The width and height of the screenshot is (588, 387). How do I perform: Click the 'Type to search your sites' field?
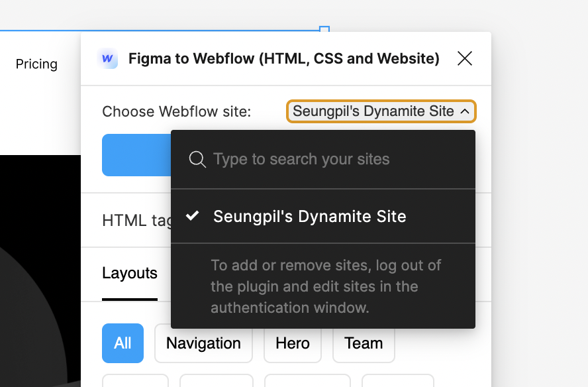[x=301, y=159]
